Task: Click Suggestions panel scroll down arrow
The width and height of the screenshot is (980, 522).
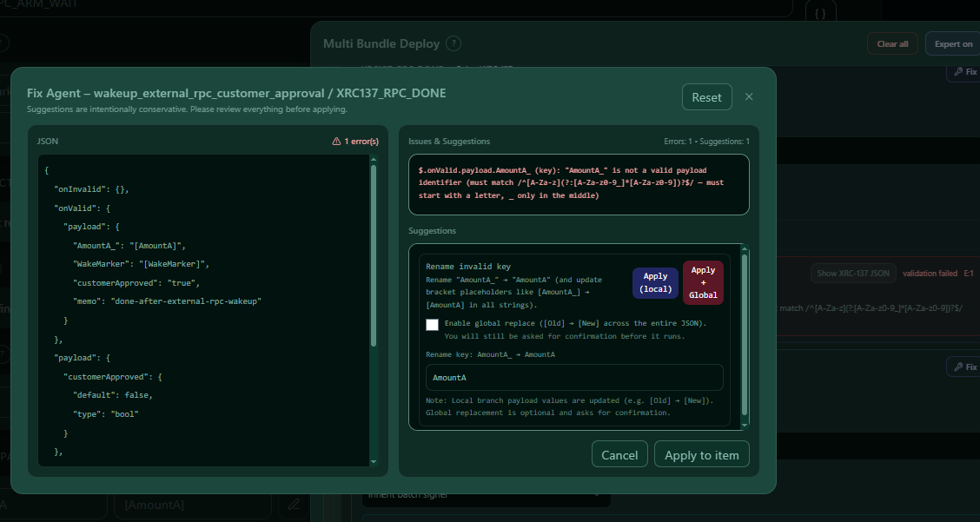Action: click(744, 425)
